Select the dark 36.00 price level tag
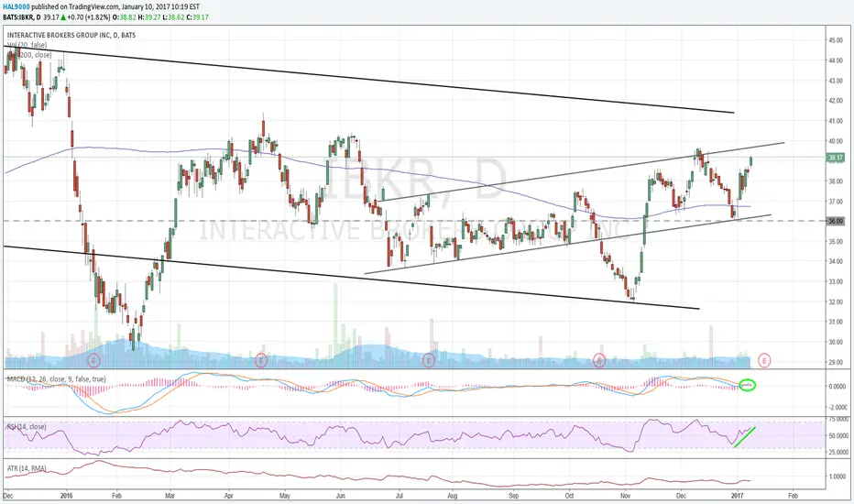This screenshot has height=504, width=854. click(x=836, y=221)
